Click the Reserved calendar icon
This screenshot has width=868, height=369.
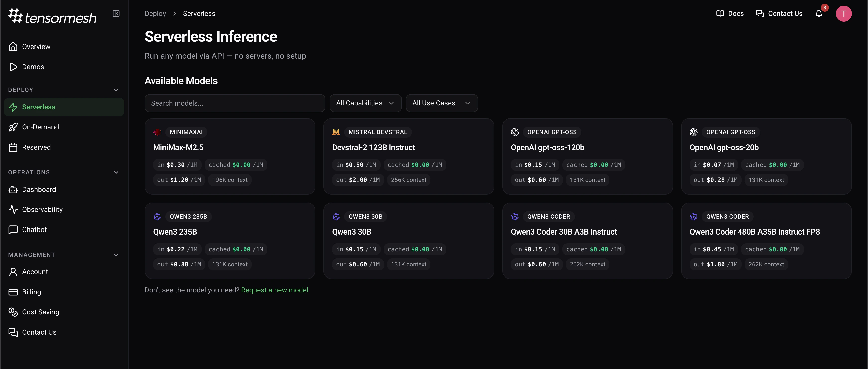point(13,147)
